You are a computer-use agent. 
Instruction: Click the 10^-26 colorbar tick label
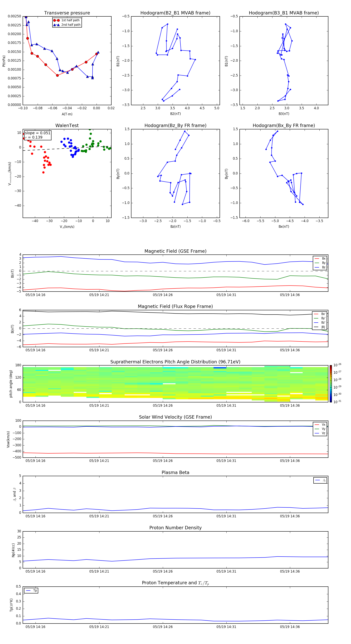(337, 365)
